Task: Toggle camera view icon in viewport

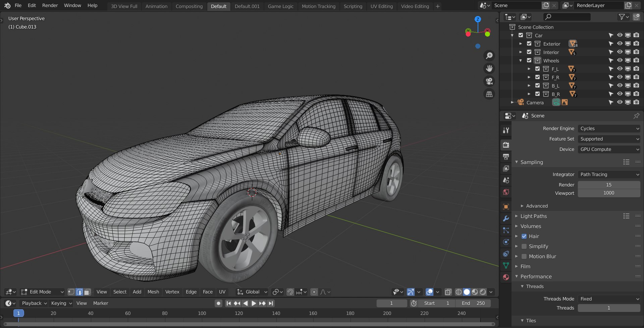Action: [x=489, y=81]
